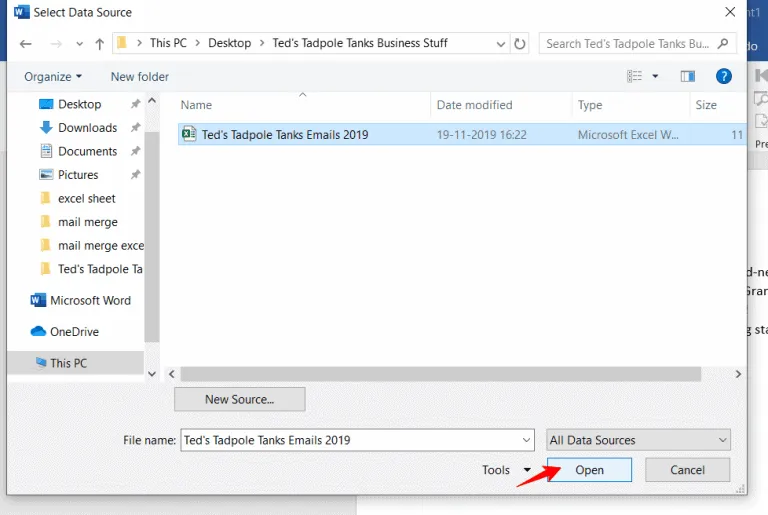Open Ted's Tadpole Ta folder in sidebar
Image resolution: width=768 pixels, height=515 pixels.
pos(100,269)
